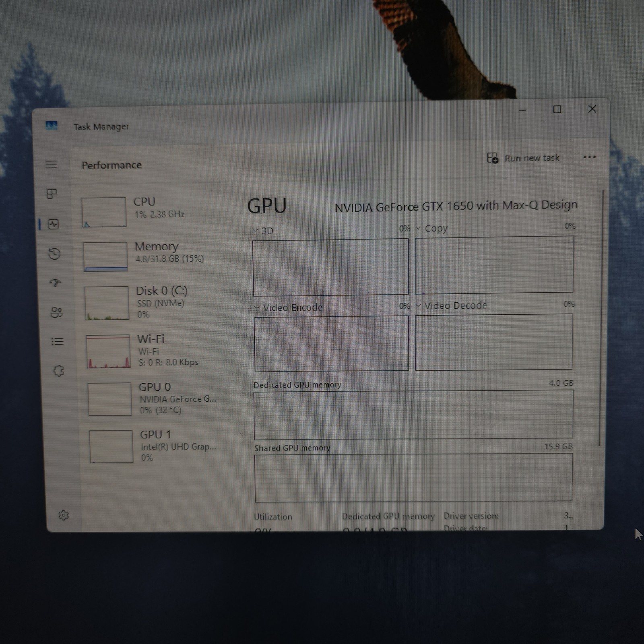Screen dimensions: 644x644
Task: Click the Video Encode usage graph
Action: pyautogui.click(x=331, y=343)
